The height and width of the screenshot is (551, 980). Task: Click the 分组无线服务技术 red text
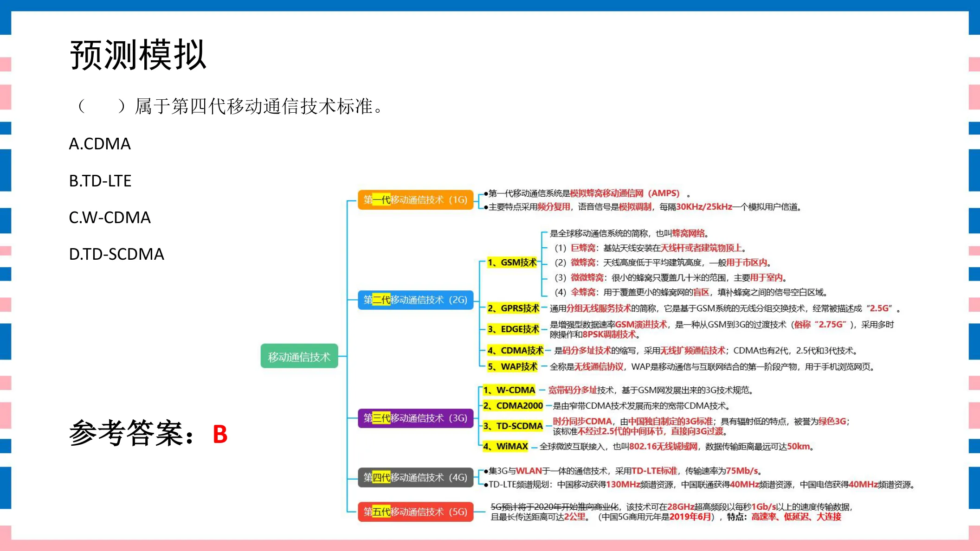pos(599,308)
